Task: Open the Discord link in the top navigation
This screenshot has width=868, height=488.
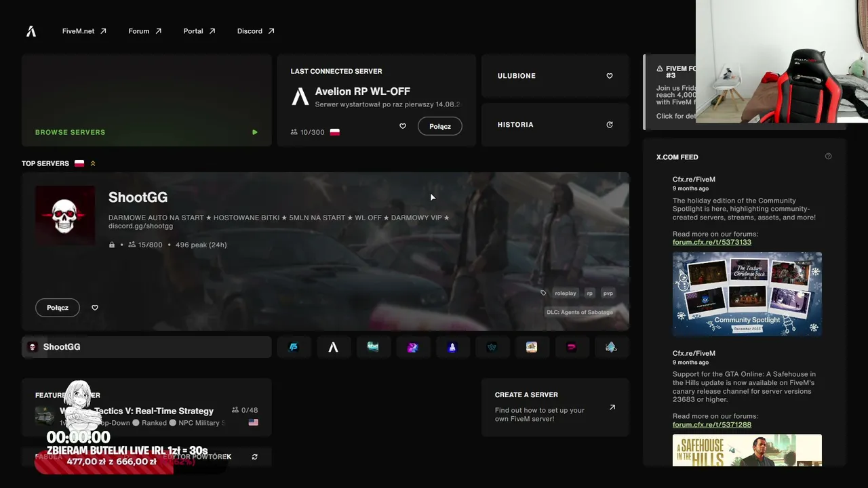Action: tap(256, 31)
